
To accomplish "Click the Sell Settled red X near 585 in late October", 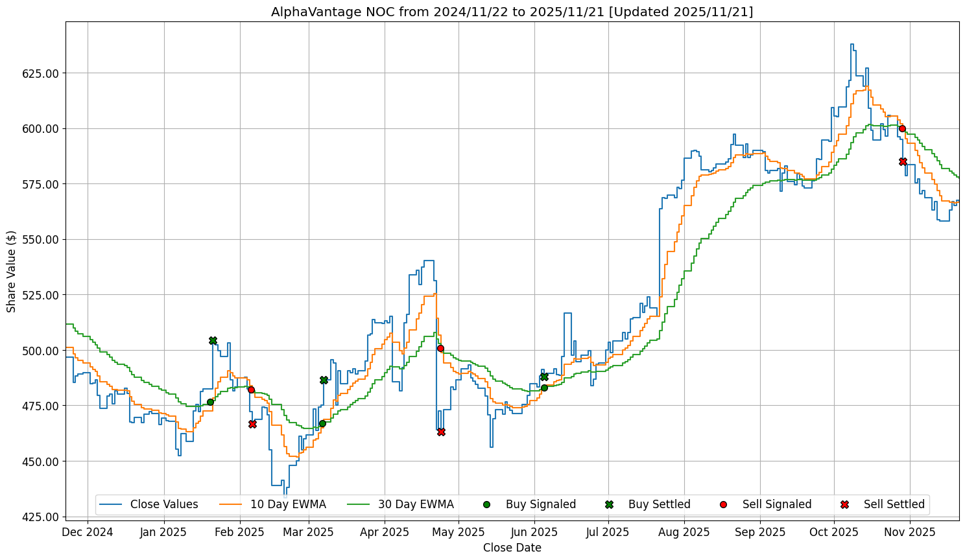I will (x=903, y=161).
